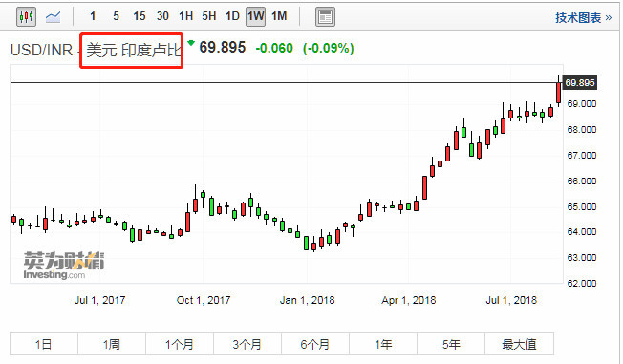This screenshot has height=364, width=623.
Task: Select the 5H interval
Action: (x=209, y=16)
